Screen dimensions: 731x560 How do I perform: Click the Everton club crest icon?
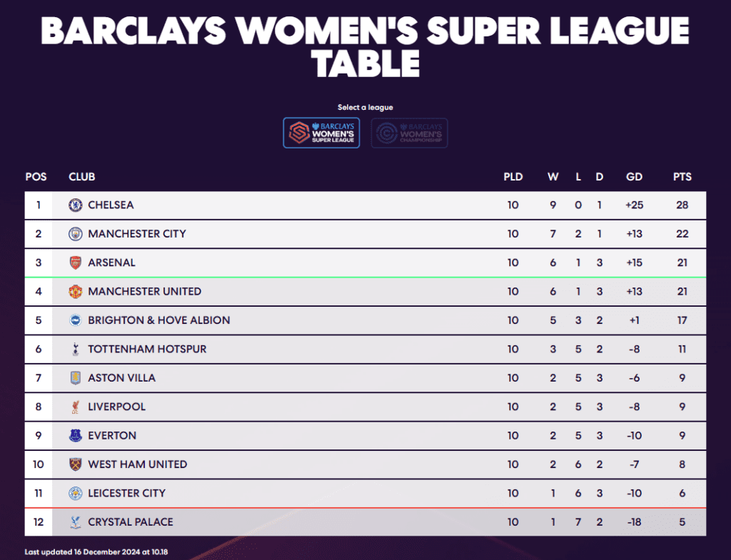[75, 436]
